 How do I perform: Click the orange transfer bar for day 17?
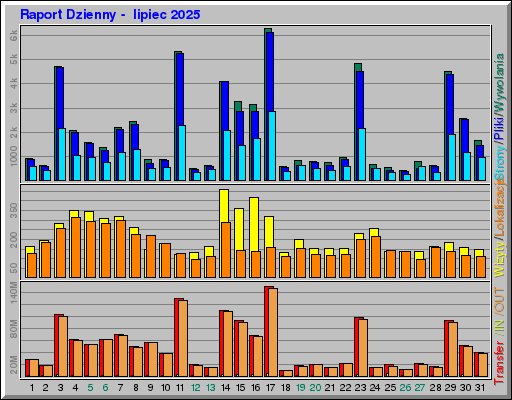coord(273,332)
